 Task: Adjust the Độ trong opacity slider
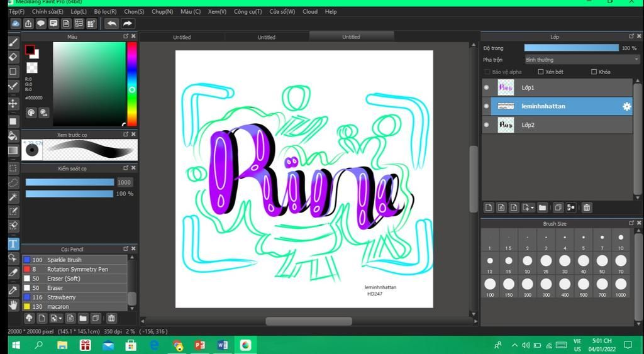tap(571, 48)
